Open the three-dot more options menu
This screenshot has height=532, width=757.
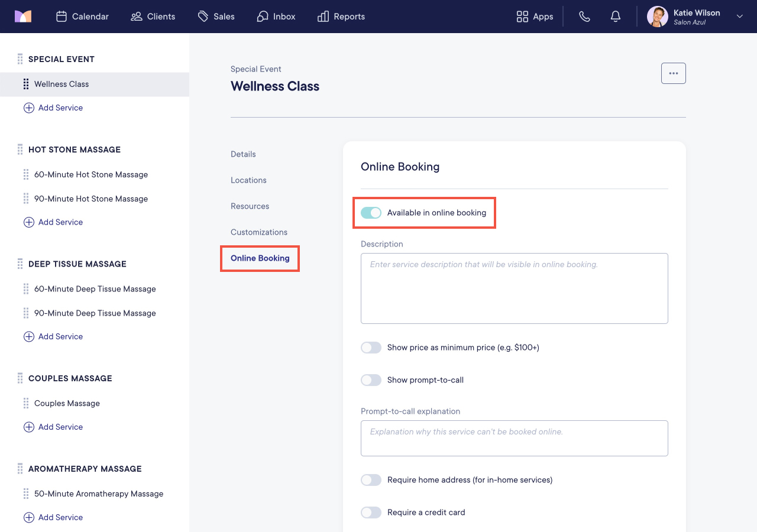pyautogui.click(x=674, y=73)
